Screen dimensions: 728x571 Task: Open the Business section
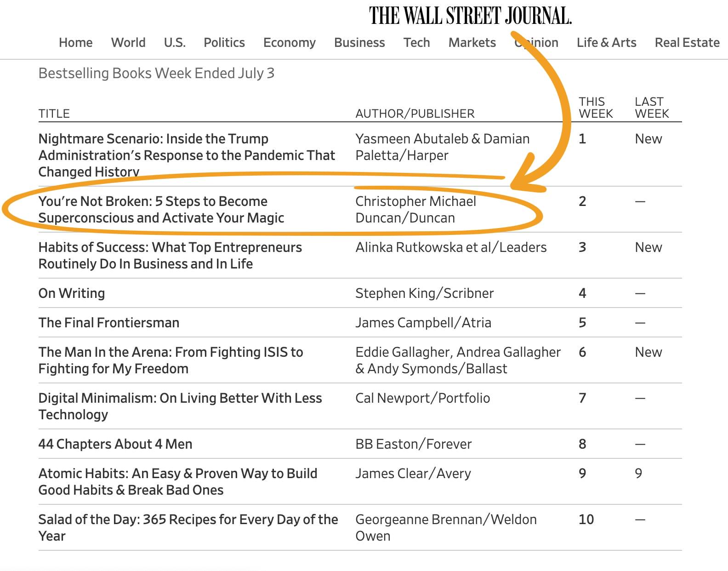tap(359, 43)
